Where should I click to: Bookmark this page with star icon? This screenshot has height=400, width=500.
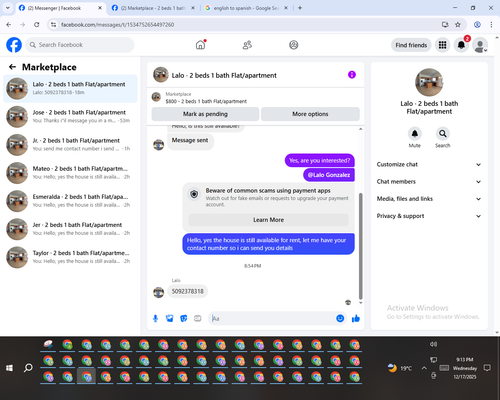coord(458,25)
